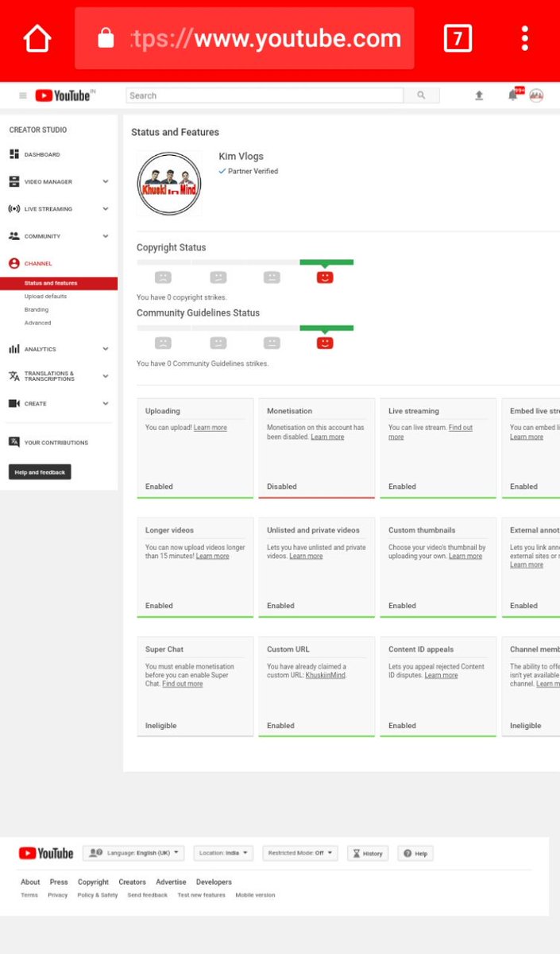The width and height of the screenshot is (560, 954).
Task: Click the red smiley under Copyright Status
Action: click(x=324, y=277)
